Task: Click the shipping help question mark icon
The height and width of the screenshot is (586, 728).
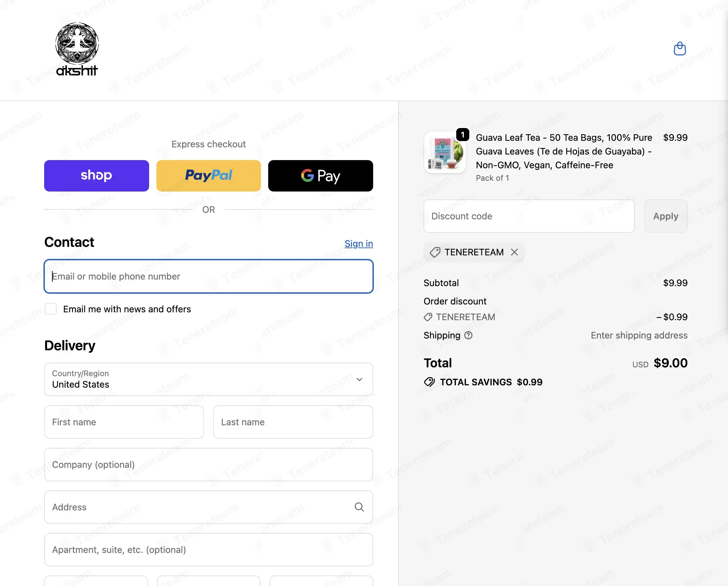Action: tap(468, 335)
